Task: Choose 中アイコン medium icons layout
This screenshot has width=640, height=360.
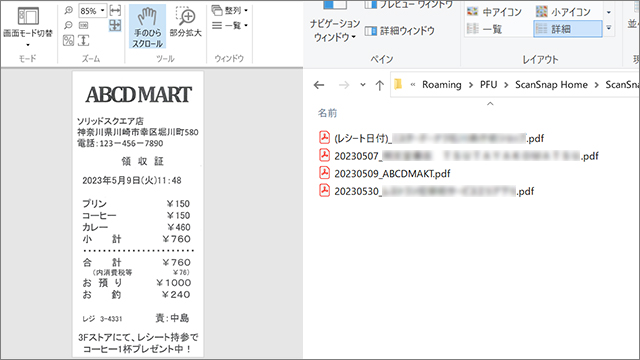Action: (494, 12)
